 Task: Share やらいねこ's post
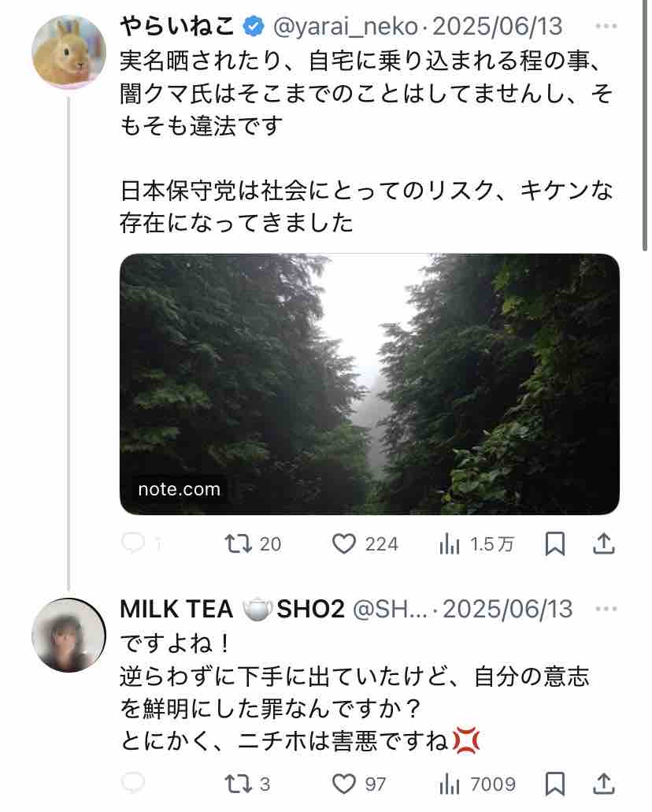point(603,543)
